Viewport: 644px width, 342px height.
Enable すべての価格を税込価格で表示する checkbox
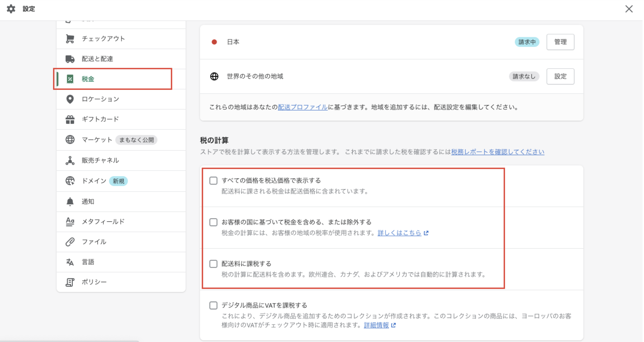click(x=213, y=180)
